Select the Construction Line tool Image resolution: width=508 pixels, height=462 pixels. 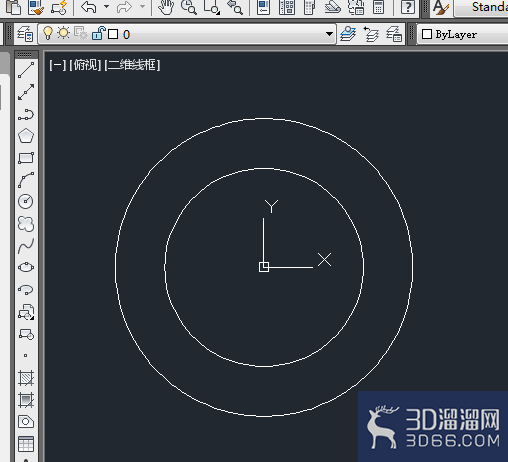coord(26,92)
